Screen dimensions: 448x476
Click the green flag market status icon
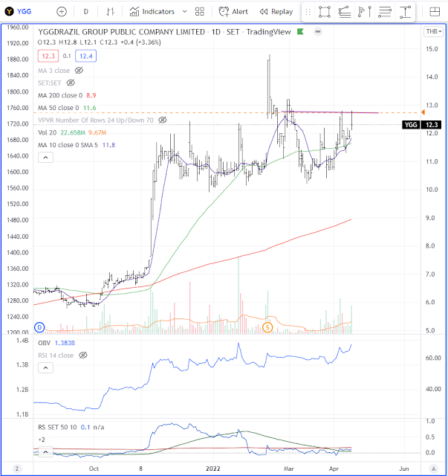tap(300, 31)
